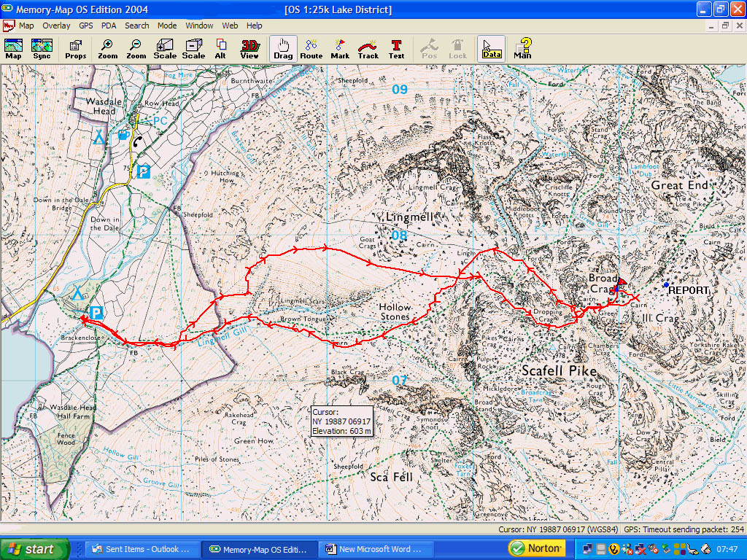Screen dimensions: 747x560
Task: Click the yellow Norton stethoscope tray icon
Action: point(614,549)
